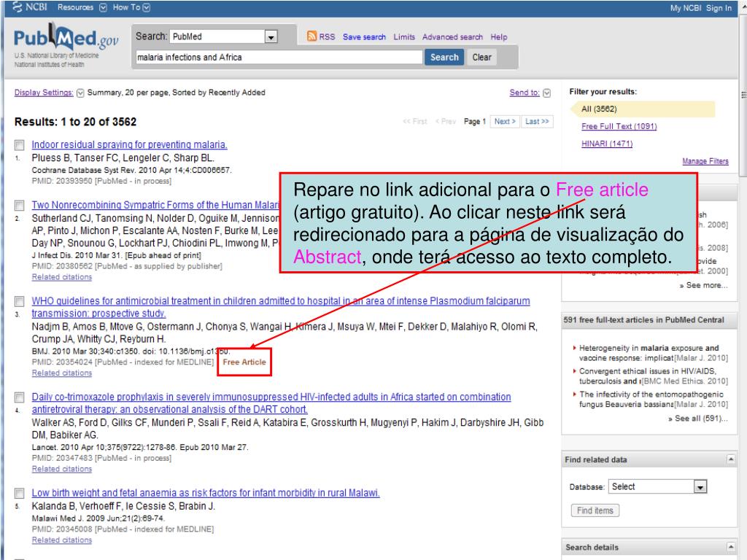The image size is (747, 560).
Task: Tick checkbox for Two Nonrecombining Sympatric Forms result
Action: [20, 205]
